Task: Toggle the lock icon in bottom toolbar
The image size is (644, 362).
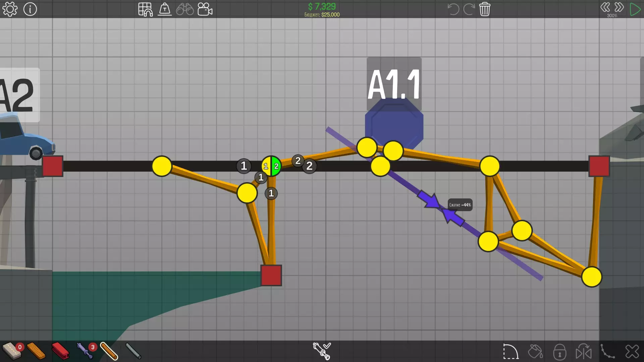Action: tap(559, 352)
